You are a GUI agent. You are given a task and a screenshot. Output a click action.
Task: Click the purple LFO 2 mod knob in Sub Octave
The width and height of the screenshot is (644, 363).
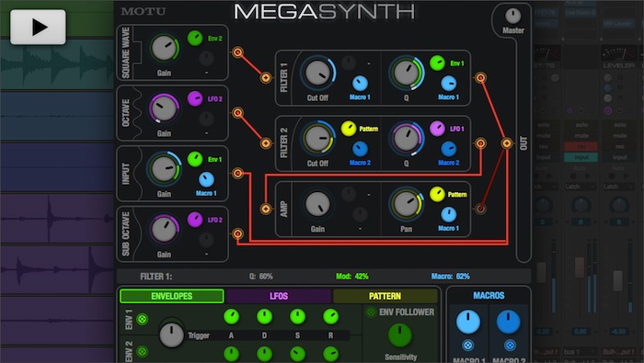(x=195, y=220)
